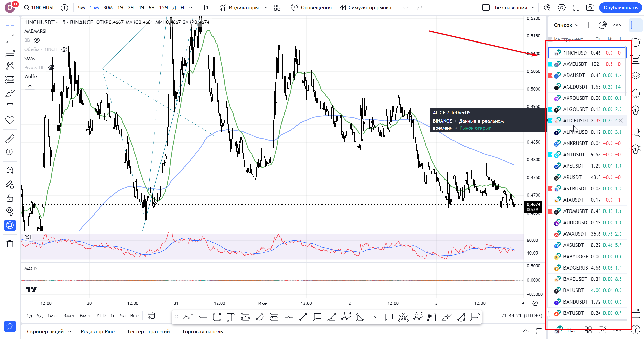Toggle the layout checkbox beside Без названия

(486, 8)
